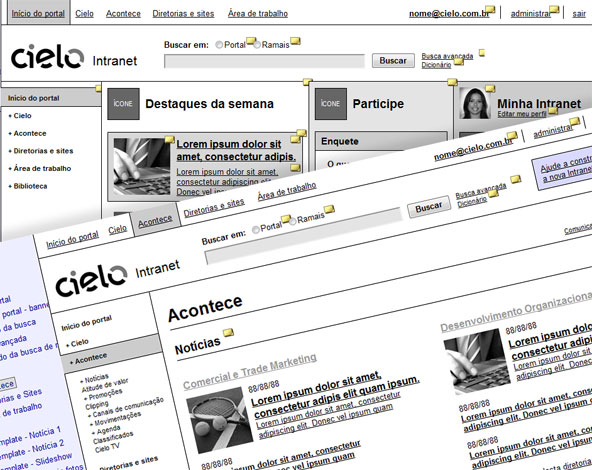Open the note icon at the Participe panel corner

coord(452,82)
